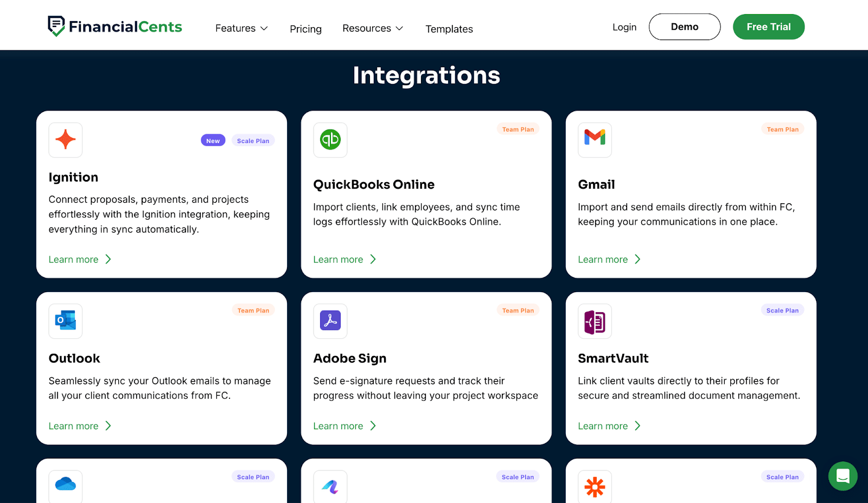The image size is (868, 503).
Task: Click the Adobe Sign icon
Action: click(x=330, y=321)
